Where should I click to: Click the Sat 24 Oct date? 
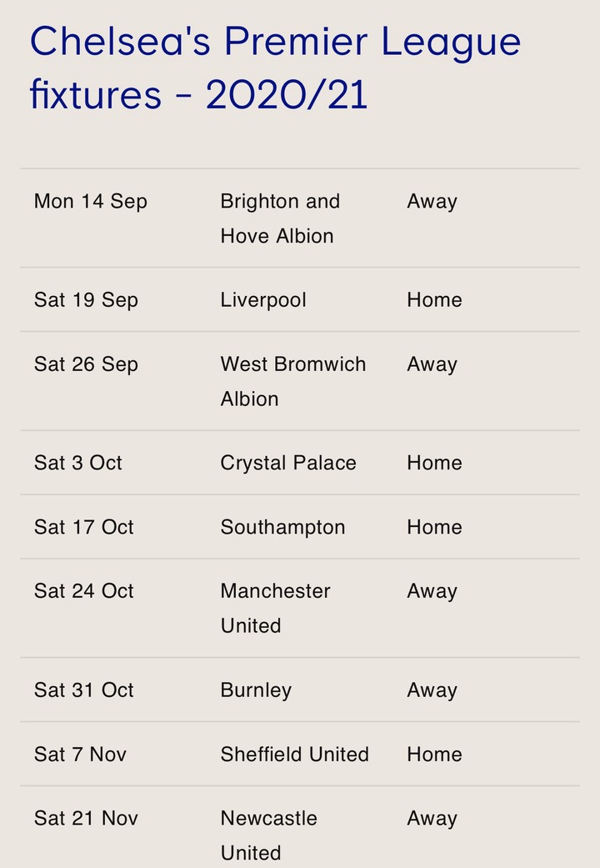click(84, 591)
